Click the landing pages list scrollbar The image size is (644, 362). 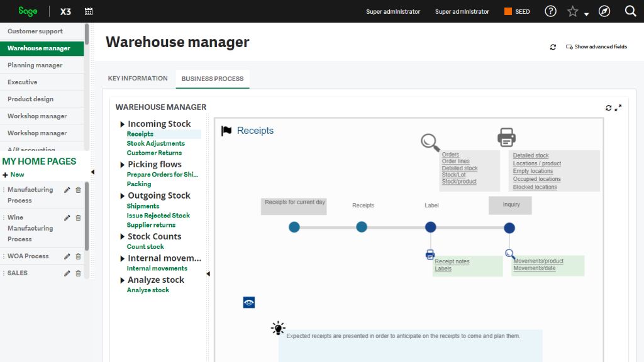[87, 34]
